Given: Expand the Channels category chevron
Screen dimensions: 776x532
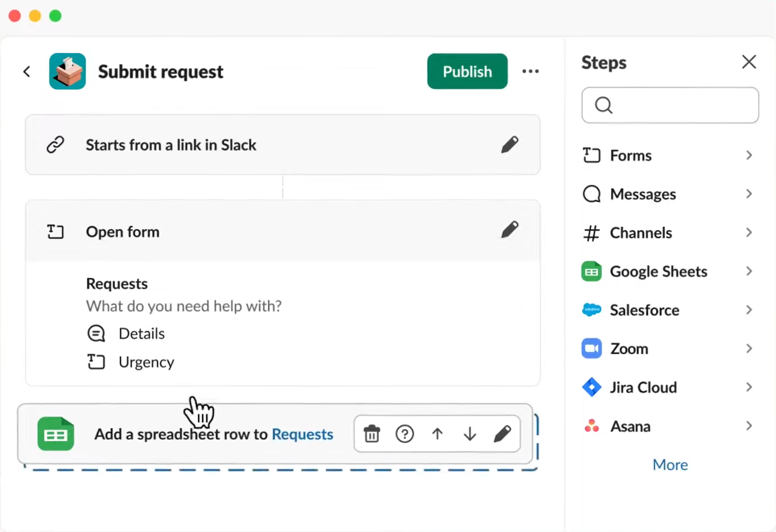Looking at the screenshot, I should pyautogui.click(x=749, y=233).
